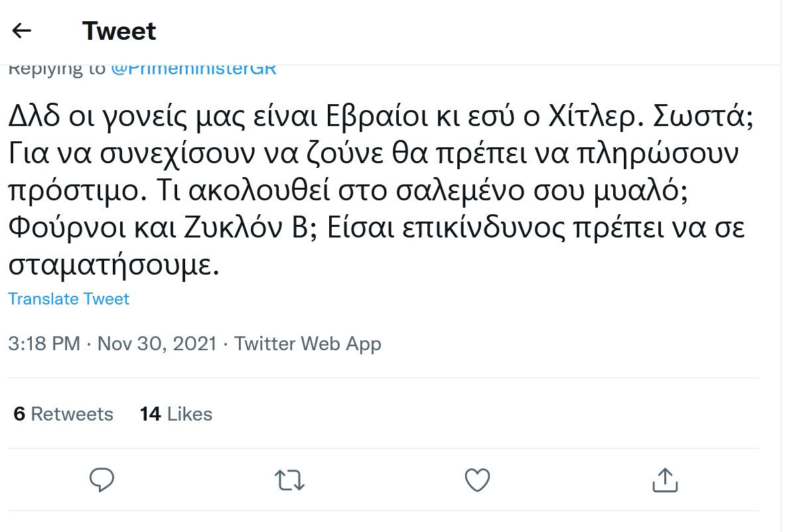Click the Twitter Web App source link
Viewport: 791px width, 532px height.
tap(308, 344)
